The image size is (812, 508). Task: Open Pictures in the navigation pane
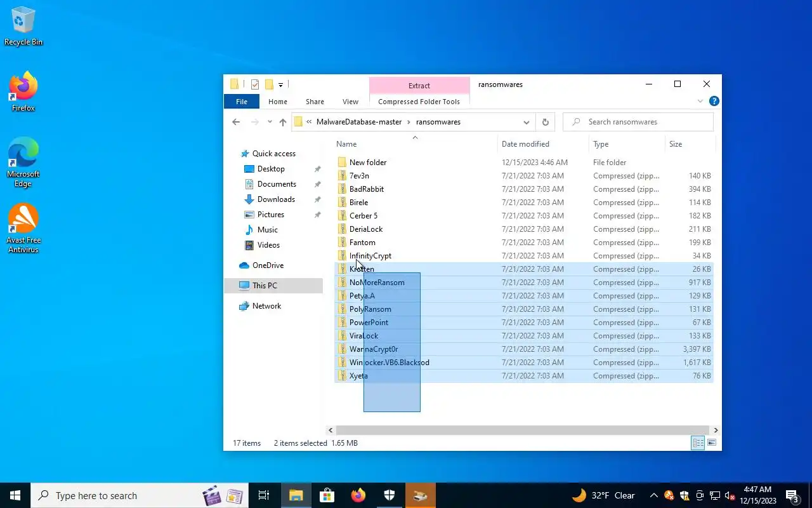(x=270, y=215)
